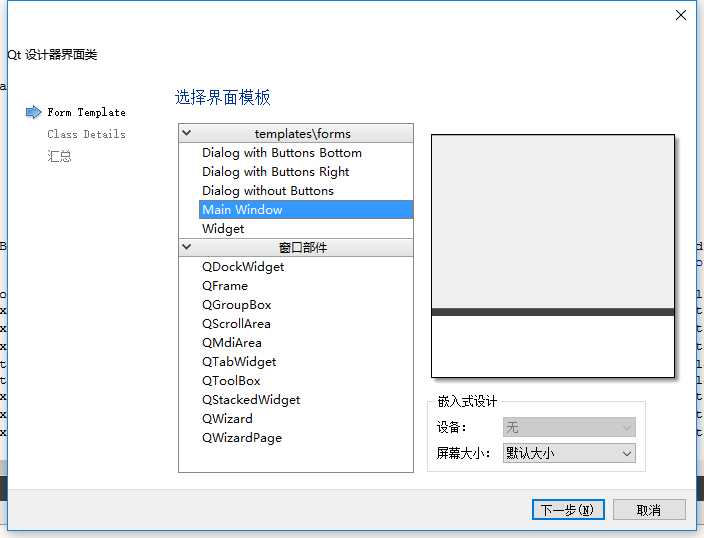Click the Class Details wizard step

tap(86, 134)
